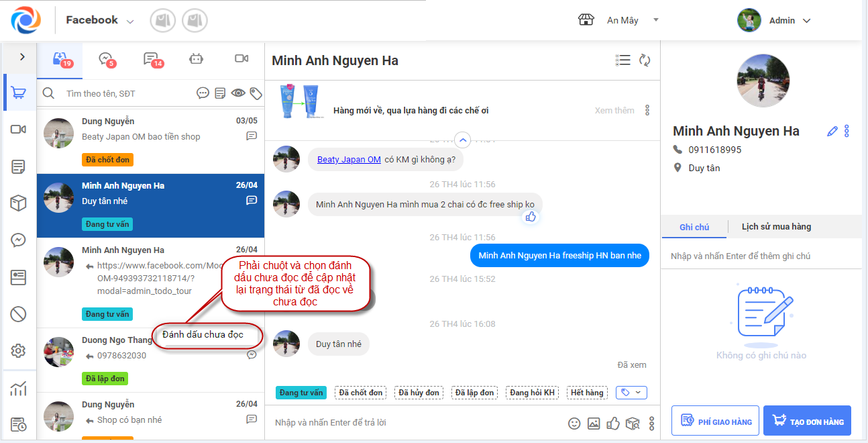The width and height of the screenshot is (868, 443).
Task: Open the report chart icon in the sidebar
Action: tap(19, 388)
